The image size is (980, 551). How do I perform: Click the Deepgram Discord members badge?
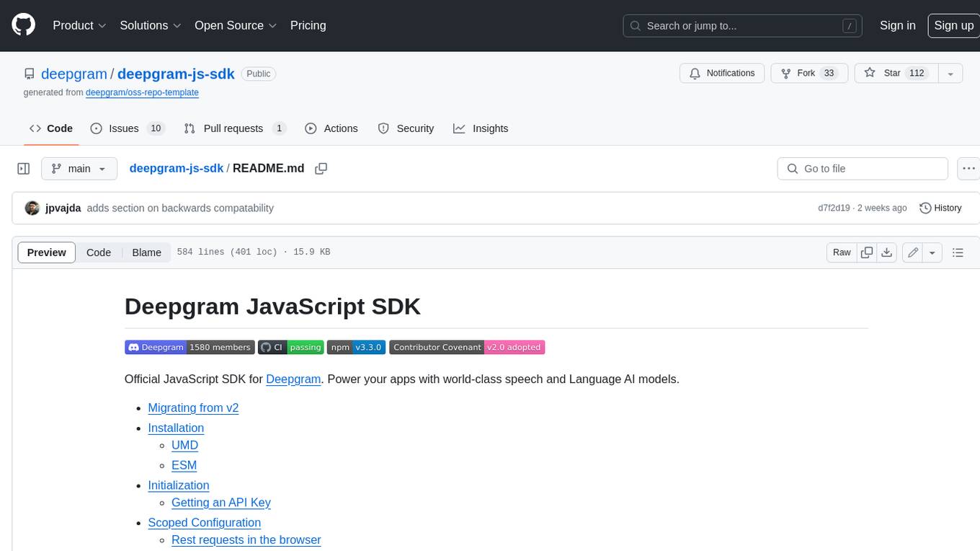point(190,347)
